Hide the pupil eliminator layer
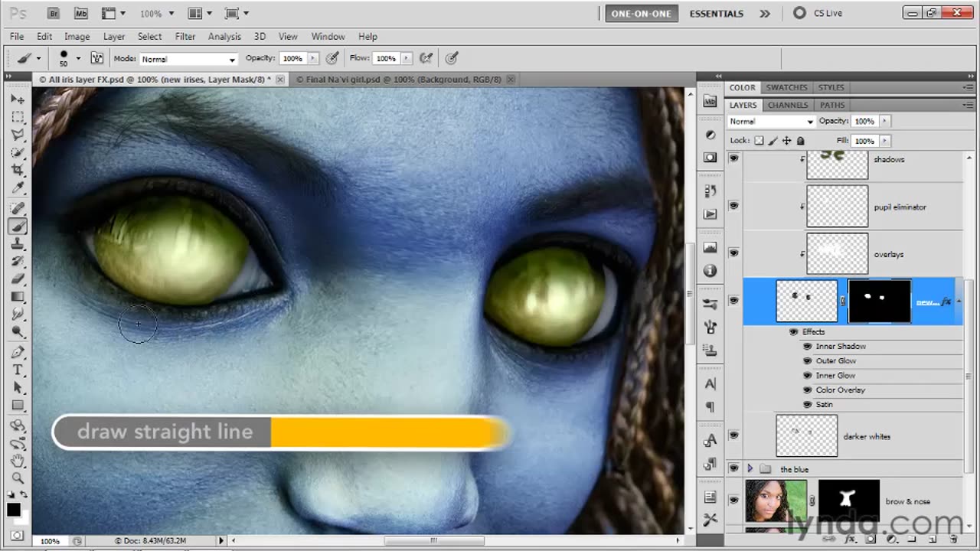 (733, 206)
